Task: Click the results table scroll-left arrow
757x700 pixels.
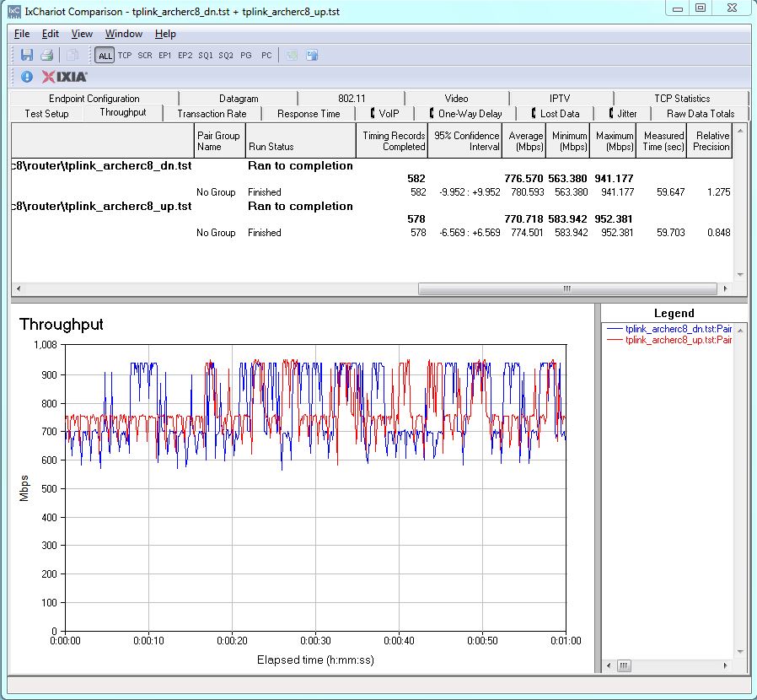Action: 19,288
